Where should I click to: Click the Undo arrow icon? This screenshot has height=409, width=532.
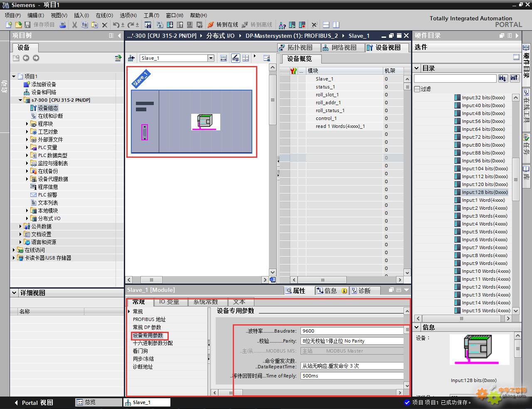(116, 25)
